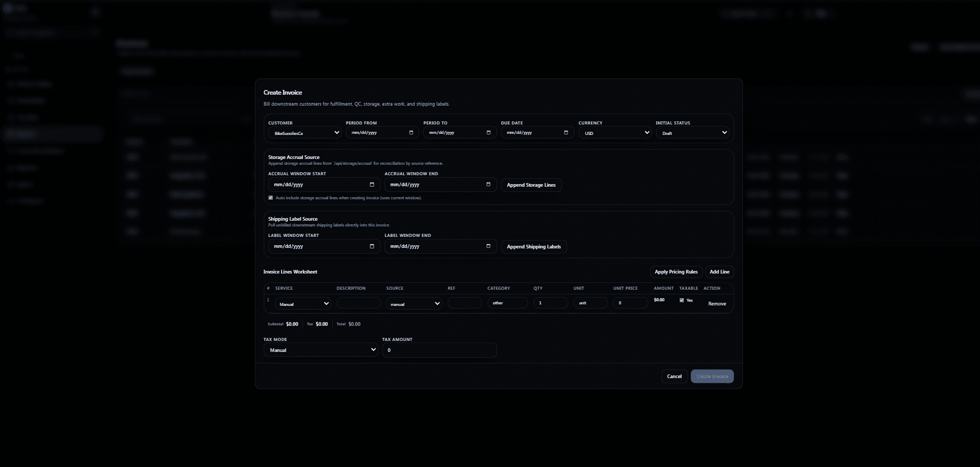Open calendar picker for Period From
The height and width of the screenshot is (467, 980).
[x=411, y=133]
